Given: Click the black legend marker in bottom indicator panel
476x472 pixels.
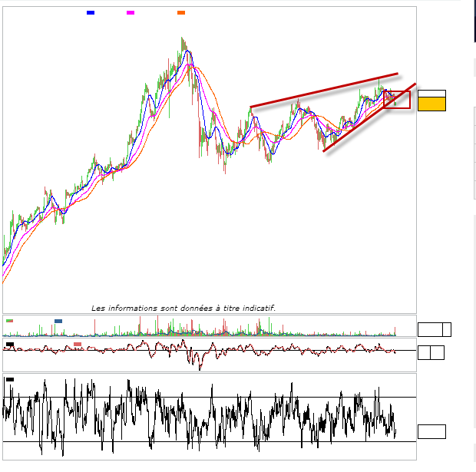Looking at the screenshot, I should (9, 379).
